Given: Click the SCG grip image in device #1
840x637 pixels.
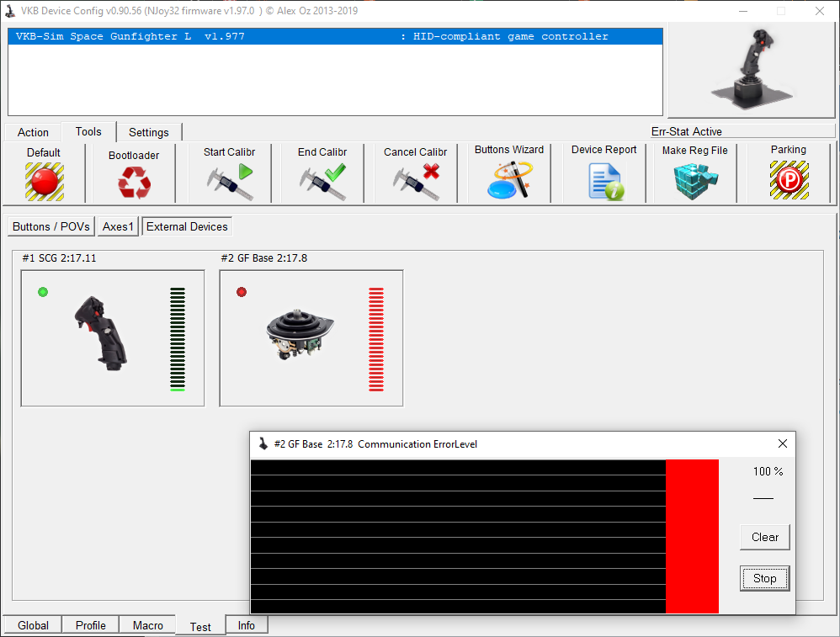Looking at the screenshot, I should [x=101, y=332].
